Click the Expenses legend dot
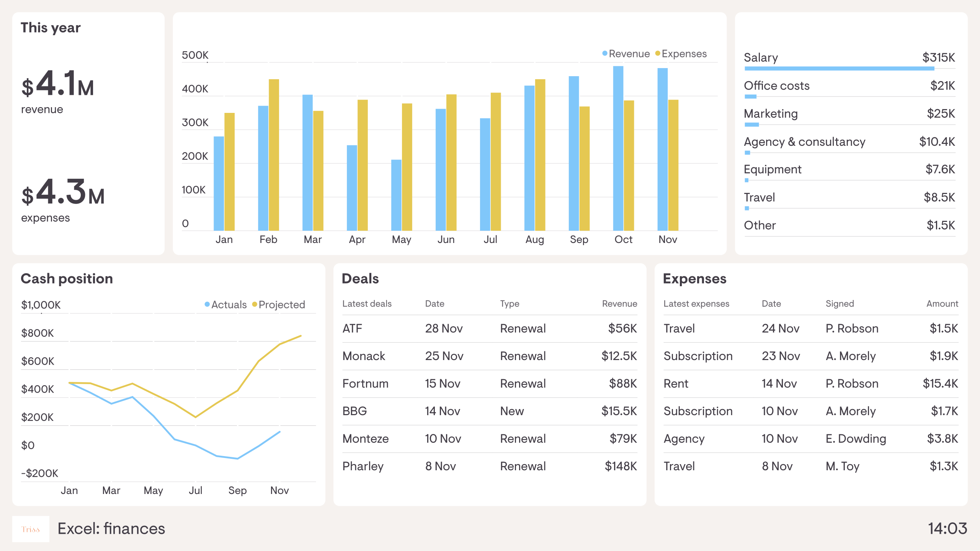 pyautogui.click(x=657, y=54)
